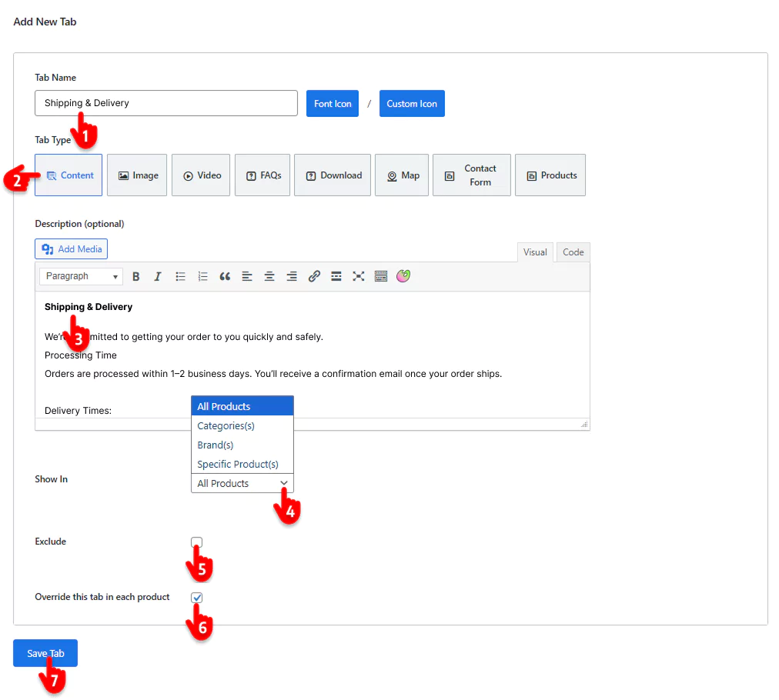This screenshot has width=779, height=700.
Task: Open Add Media dialog
Action: tap(72, 249)
